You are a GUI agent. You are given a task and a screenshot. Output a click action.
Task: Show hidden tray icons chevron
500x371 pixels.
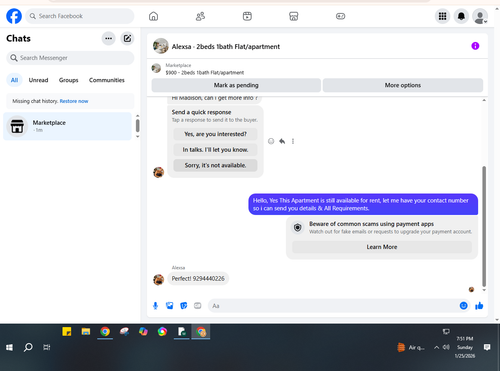click(x=436, y=348)
